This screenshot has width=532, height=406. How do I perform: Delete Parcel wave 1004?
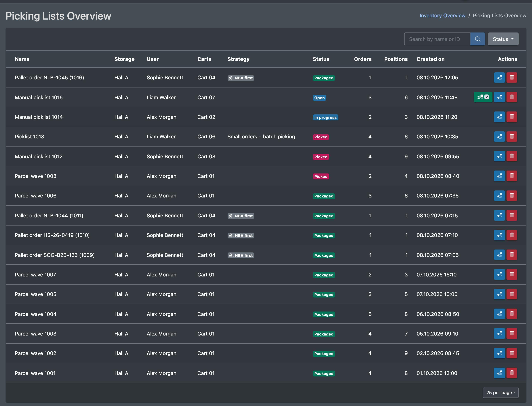[x=512, y=314]
